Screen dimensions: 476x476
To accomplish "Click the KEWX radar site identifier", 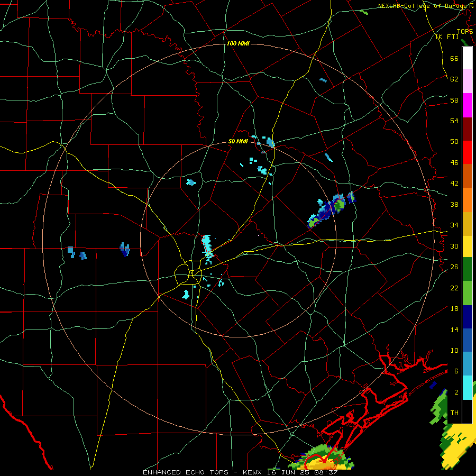I will click(x=252, y=472).
